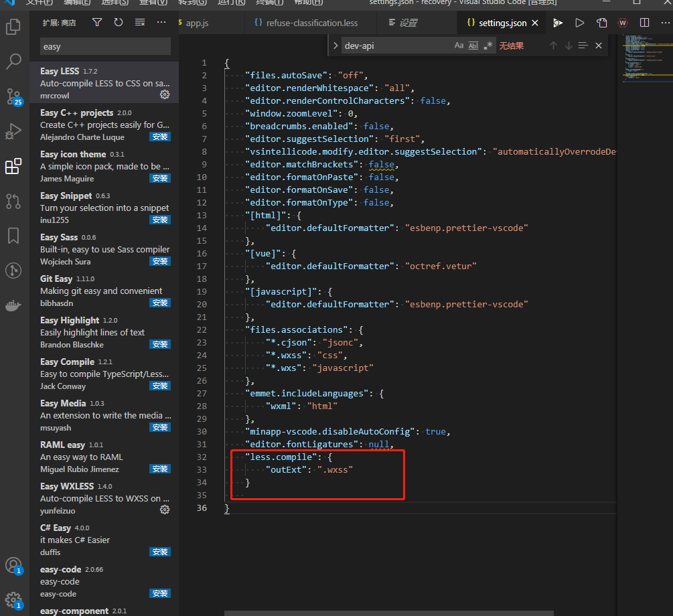673x616 pixels.
Task: Install the Git Easy extension
Action: [160, 303]
